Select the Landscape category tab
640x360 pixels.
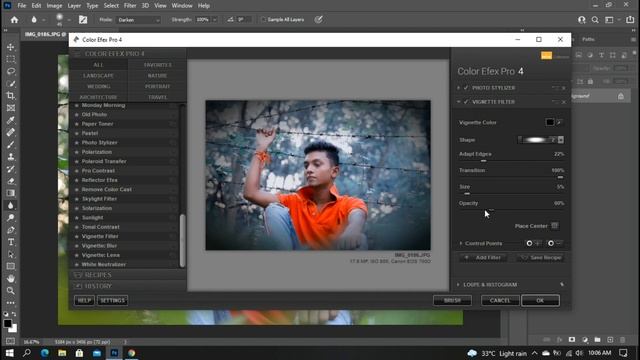[x=98, y=76]
